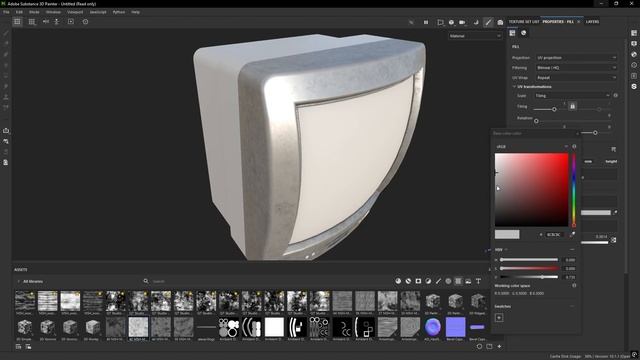Open the Viewport menu
The width and height of the screenshot is (640, 360).
point(75,12)
